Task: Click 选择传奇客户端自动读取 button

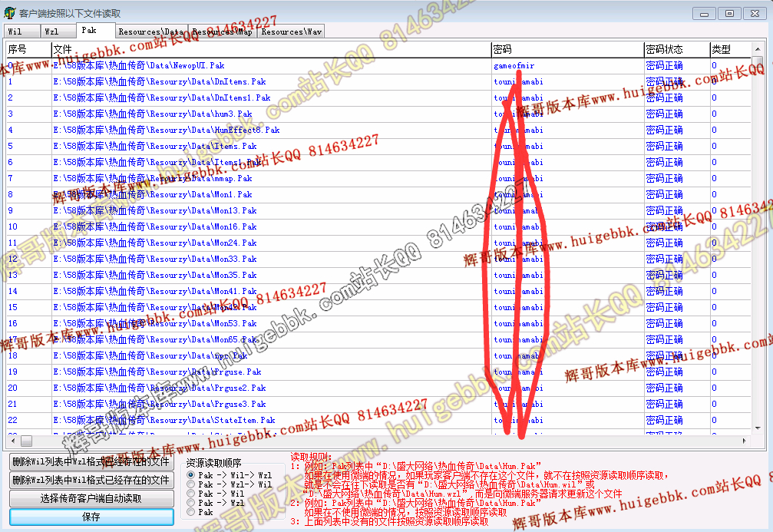Action: (x=91, y=498)
